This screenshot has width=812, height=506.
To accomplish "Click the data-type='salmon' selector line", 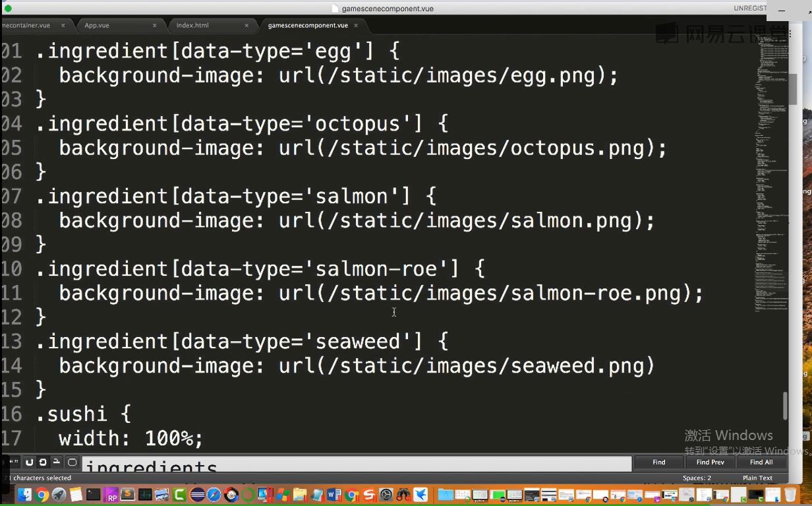I will [x=235, y=196].
